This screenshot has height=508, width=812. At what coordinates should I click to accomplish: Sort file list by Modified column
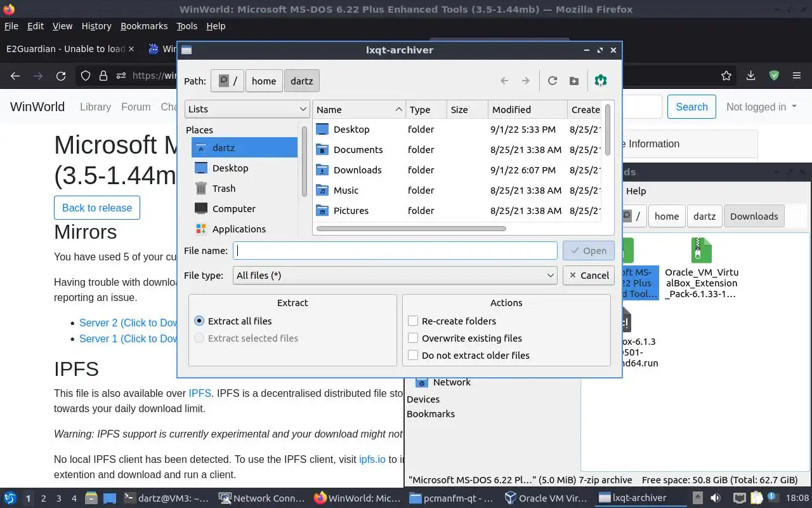pyautogui.click(x=528, y=110)
